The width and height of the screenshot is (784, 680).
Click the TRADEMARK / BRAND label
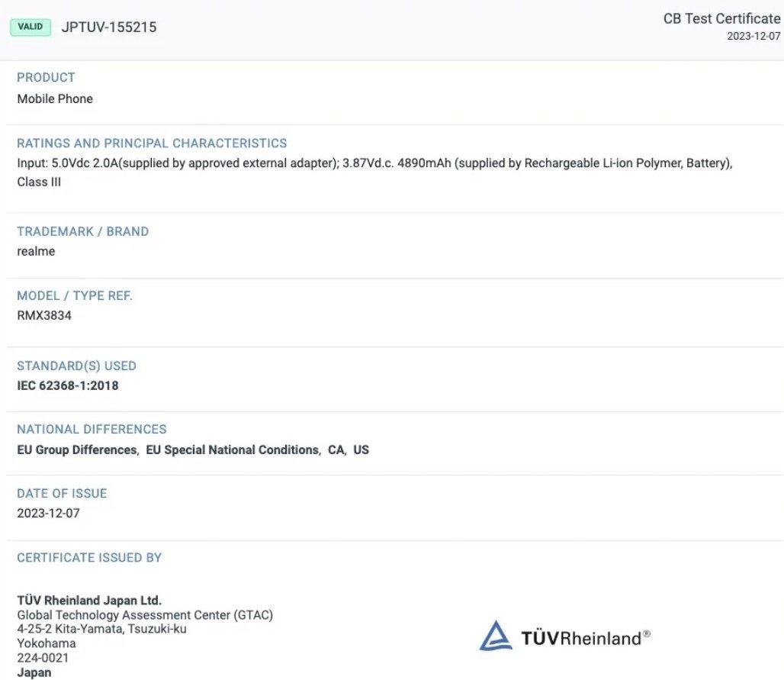[82, 231]
